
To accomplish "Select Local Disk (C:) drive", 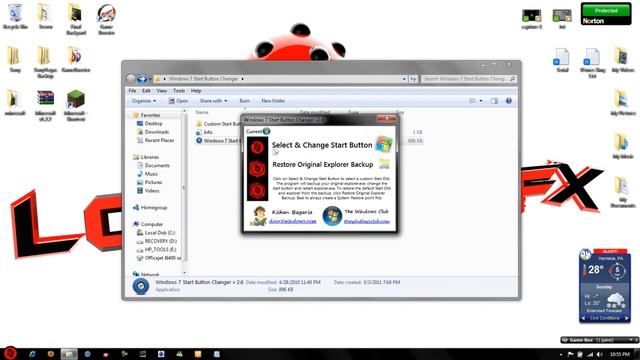I will [160, 233].
